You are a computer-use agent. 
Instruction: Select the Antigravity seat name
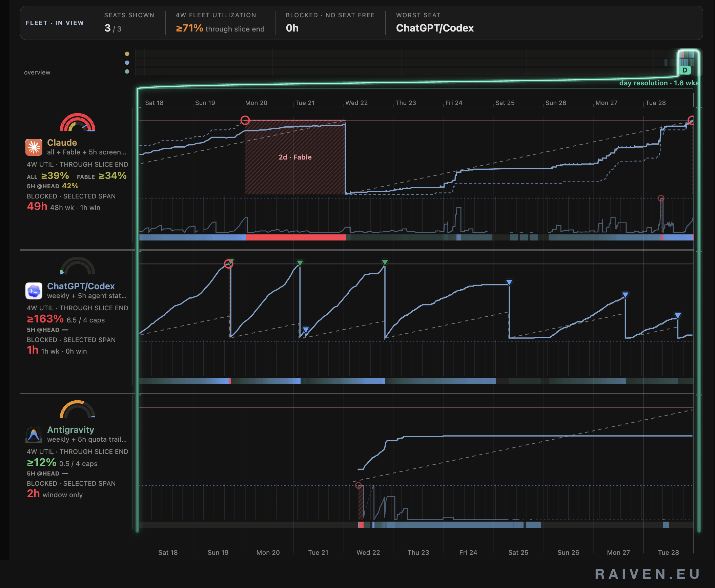70,430
